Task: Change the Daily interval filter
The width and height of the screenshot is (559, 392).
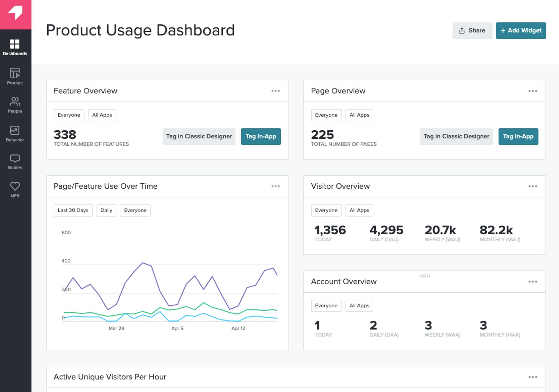Action: [106, 210]
